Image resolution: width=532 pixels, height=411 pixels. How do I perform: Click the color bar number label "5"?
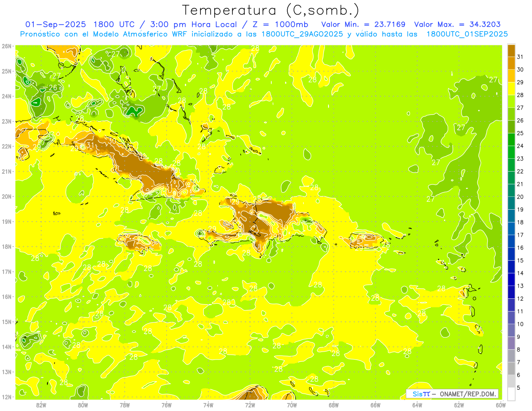tap(519, 388)
